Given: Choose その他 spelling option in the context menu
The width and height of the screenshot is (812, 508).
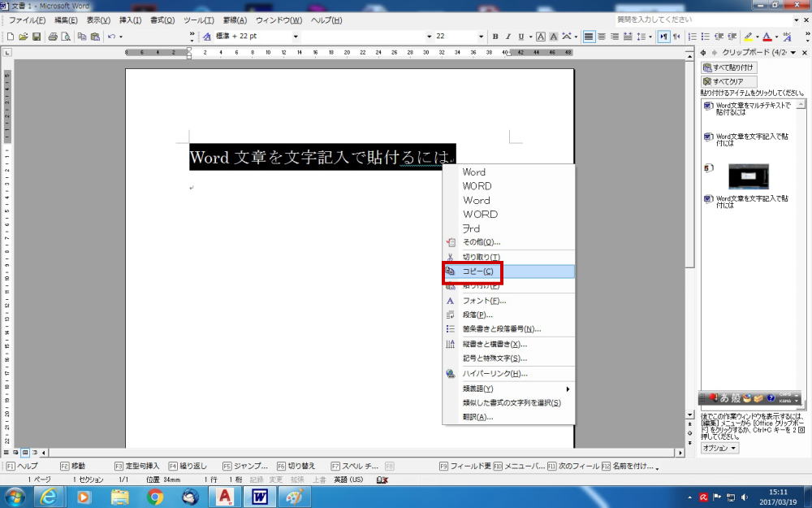Looking at the screenshot, I should coord(509,242).
